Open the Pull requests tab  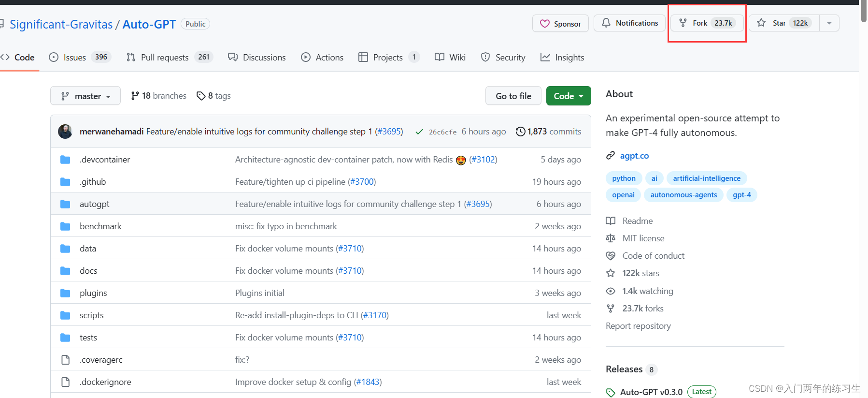click(169, 57)
